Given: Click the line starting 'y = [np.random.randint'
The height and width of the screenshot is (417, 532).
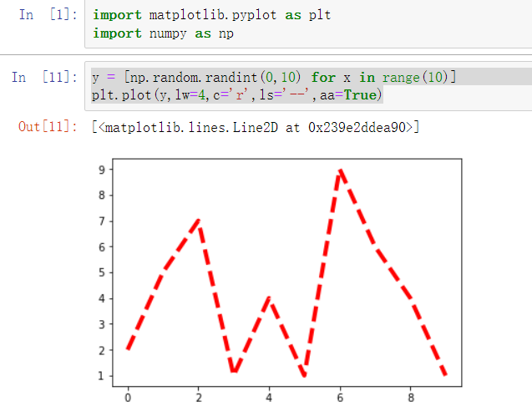Looking at the screenshot, I should [274, 77].
